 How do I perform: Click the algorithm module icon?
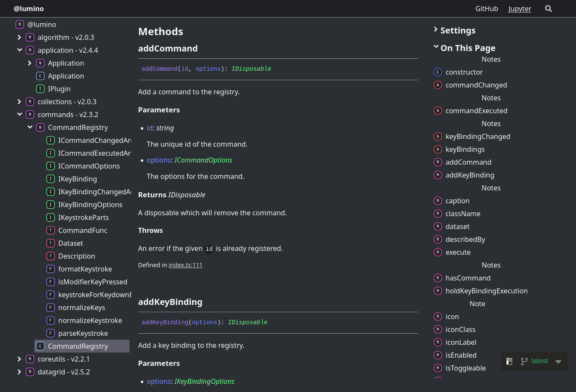[x=30, y=37]
